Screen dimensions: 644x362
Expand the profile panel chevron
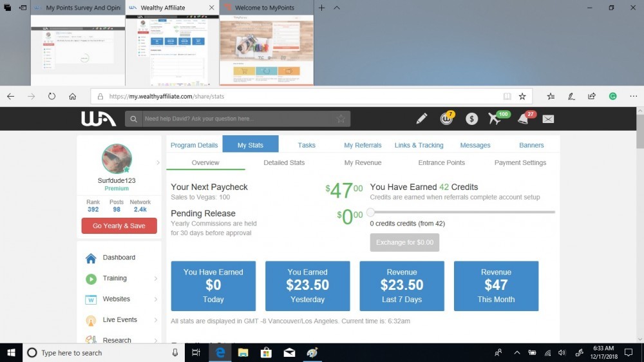(158, 163)
